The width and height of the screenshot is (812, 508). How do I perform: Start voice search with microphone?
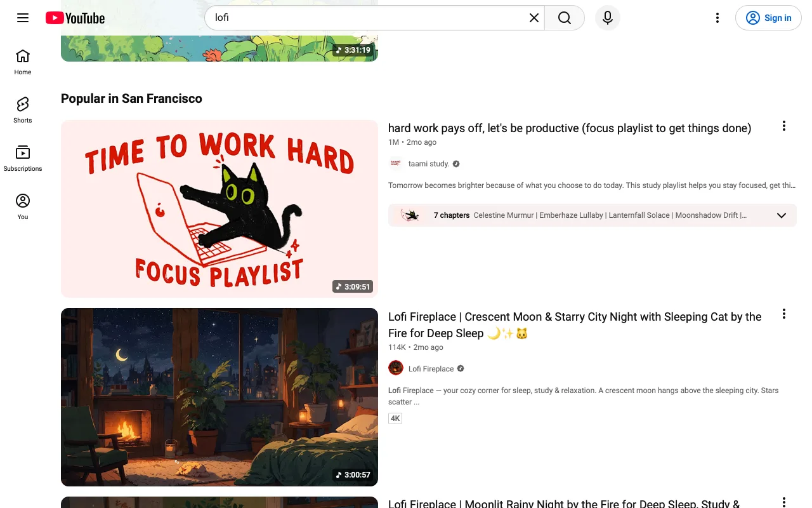[608, 18]
